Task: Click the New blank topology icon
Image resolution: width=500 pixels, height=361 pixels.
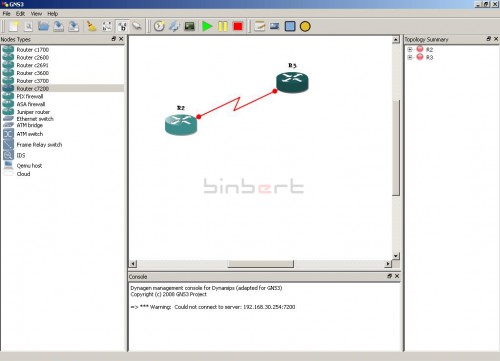Action: [x=13, y=26]
